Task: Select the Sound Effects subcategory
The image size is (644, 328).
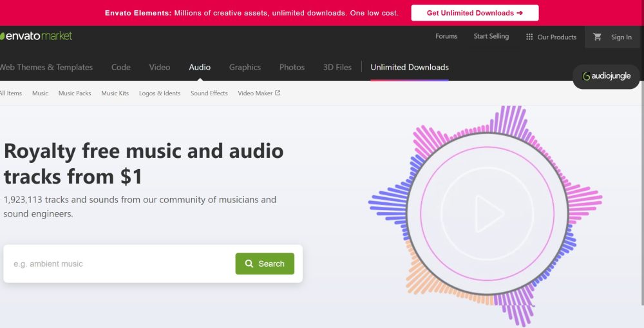Action: point(209,93)
